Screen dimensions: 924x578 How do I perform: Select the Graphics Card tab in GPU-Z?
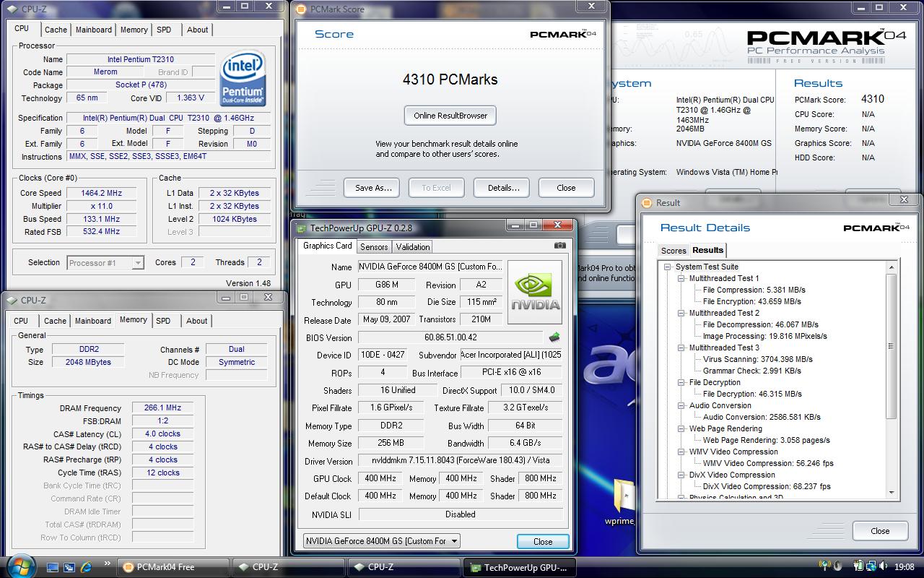pos(328,246)
